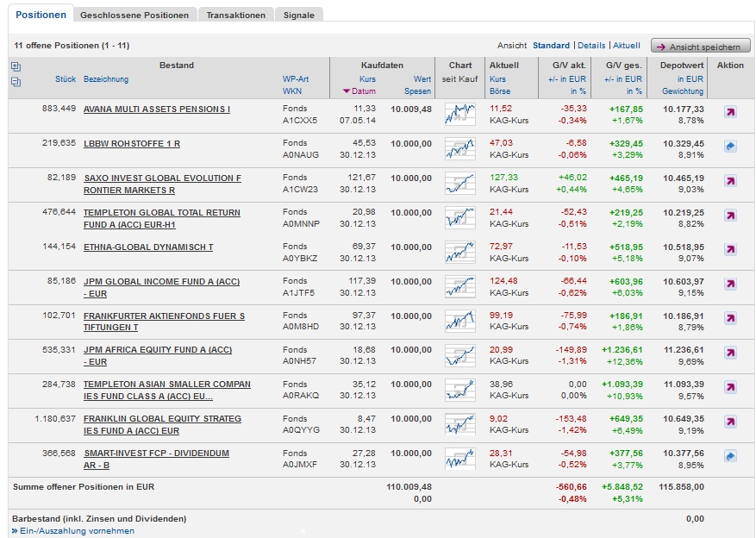Viewport: 756px width, 538px height.
Task: Click the action icon for ETHNA-Global Dynamisch
Action: tap(729, 250)
